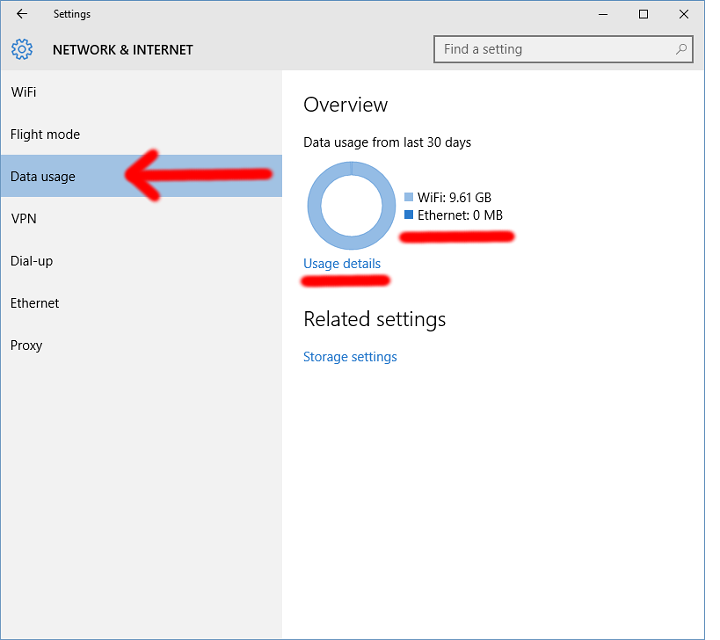Image resolution: width=720 pixels, height=640 pixels.
Task: Click the WiFi legend color square
Action: tap(409, 197)
